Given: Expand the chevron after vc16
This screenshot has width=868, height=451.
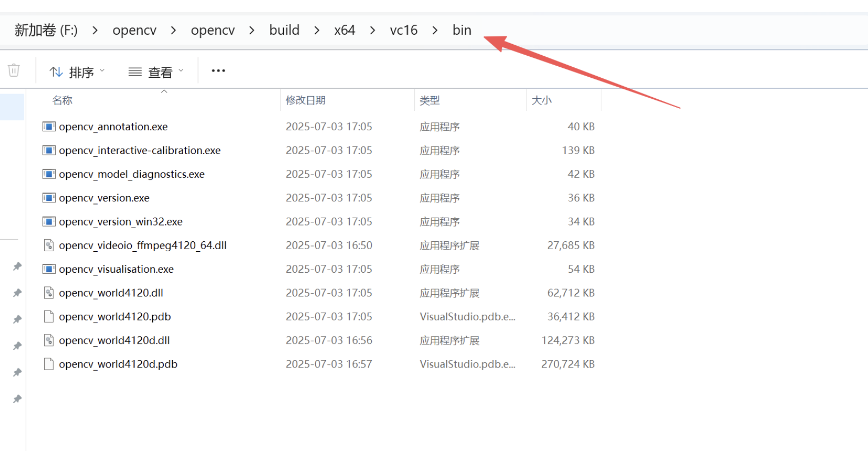Looking at the screenshot, I should point(435,30).
